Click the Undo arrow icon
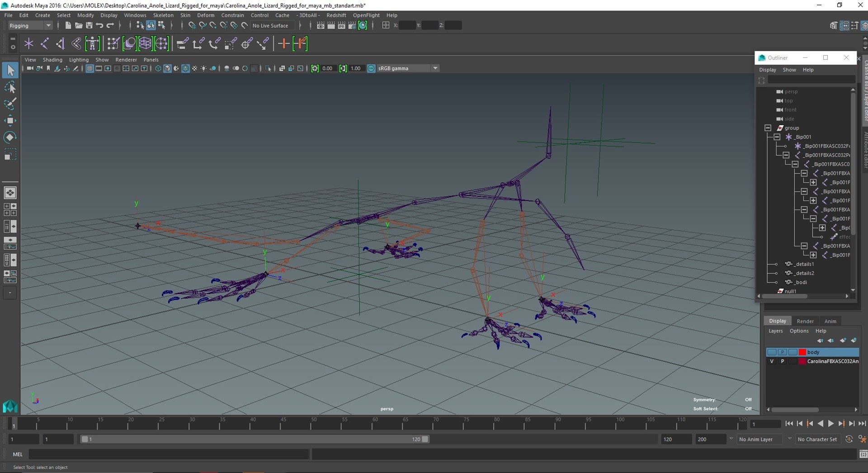The image size is (868, 473). [x=99, y=25]
